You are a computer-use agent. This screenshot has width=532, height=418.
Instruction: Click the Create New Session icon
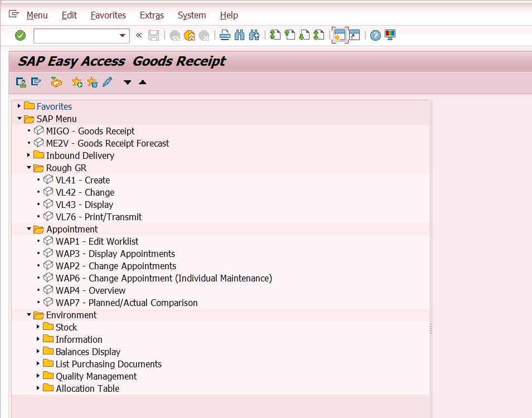point(340,36)
